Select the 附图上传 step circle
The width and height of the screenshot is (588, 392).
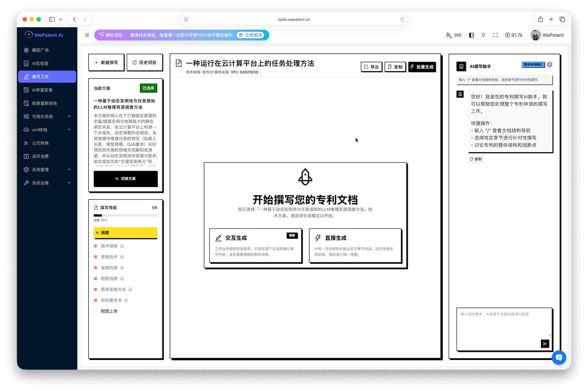[95, 311]
